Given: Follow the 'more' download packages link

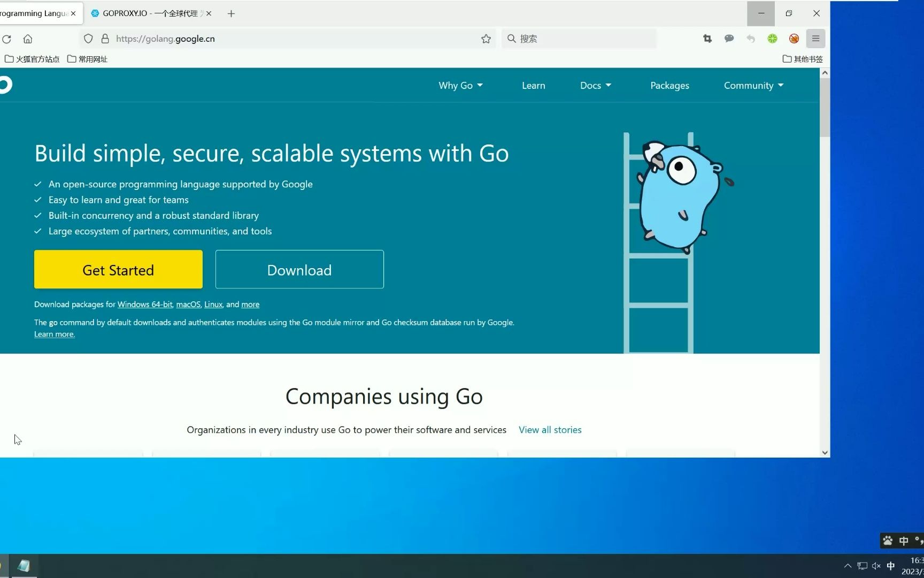Looking at the screenshot, I should point(250,305).
